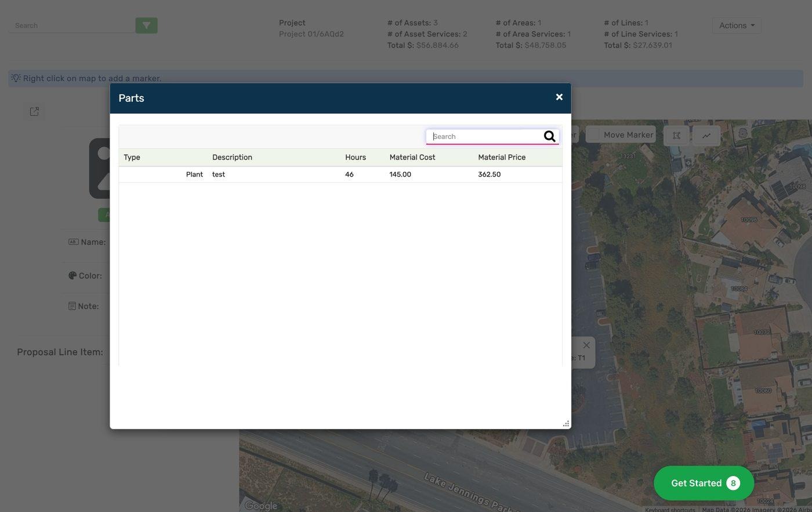Click the green filter icon button
The height and width of the screenshot is (512, 812).
point(146,25)
